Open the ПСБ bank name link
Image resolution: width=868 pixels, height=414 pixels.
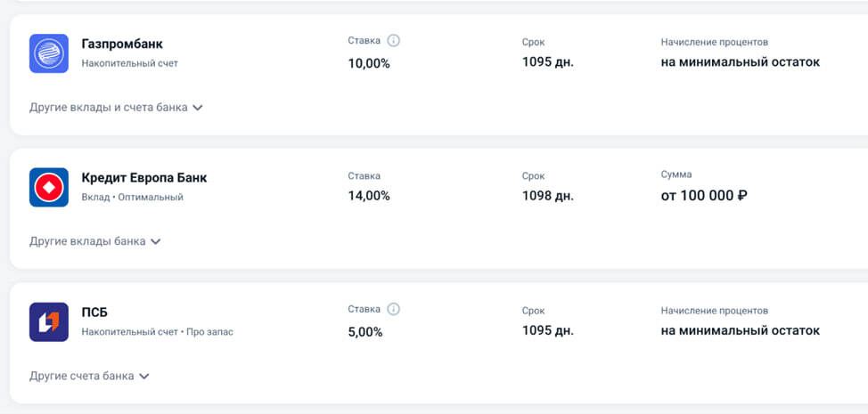[x=94, y=313]
